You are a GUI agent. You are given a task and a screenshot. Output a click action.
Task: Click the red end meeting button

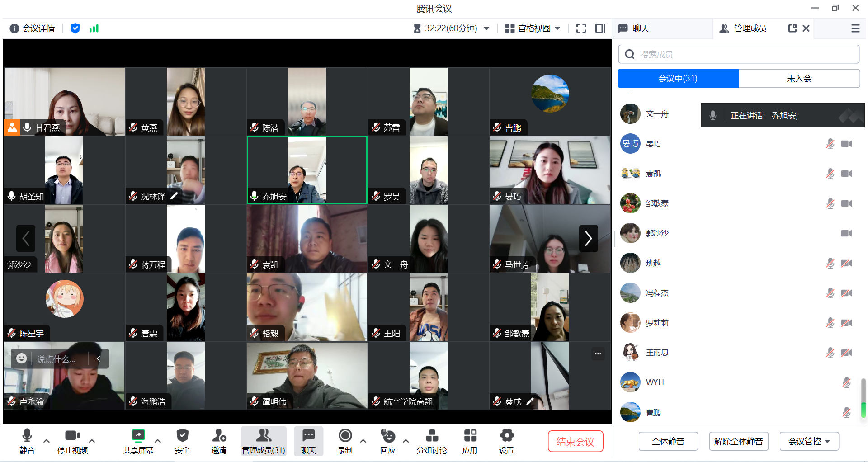[575, 441]
